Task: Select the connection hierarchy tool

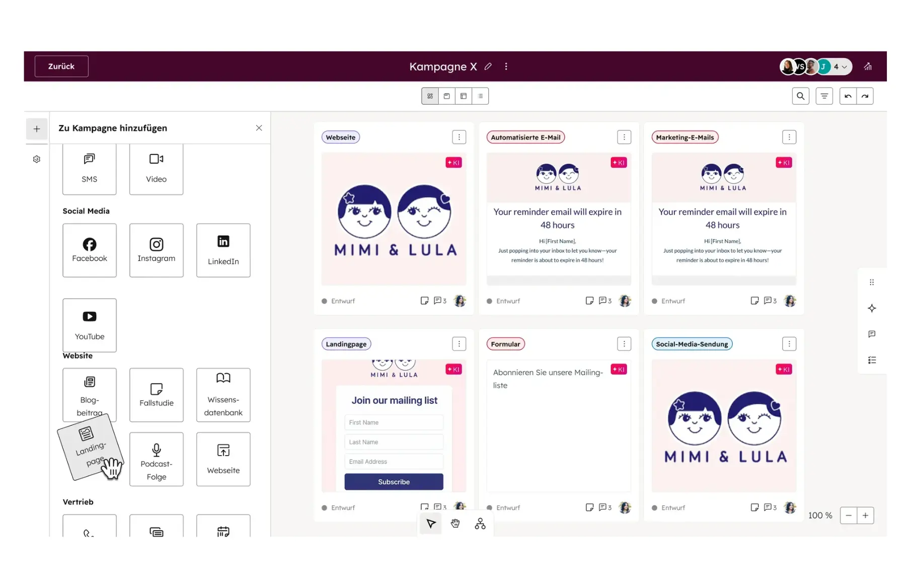Action: point(480,524)
